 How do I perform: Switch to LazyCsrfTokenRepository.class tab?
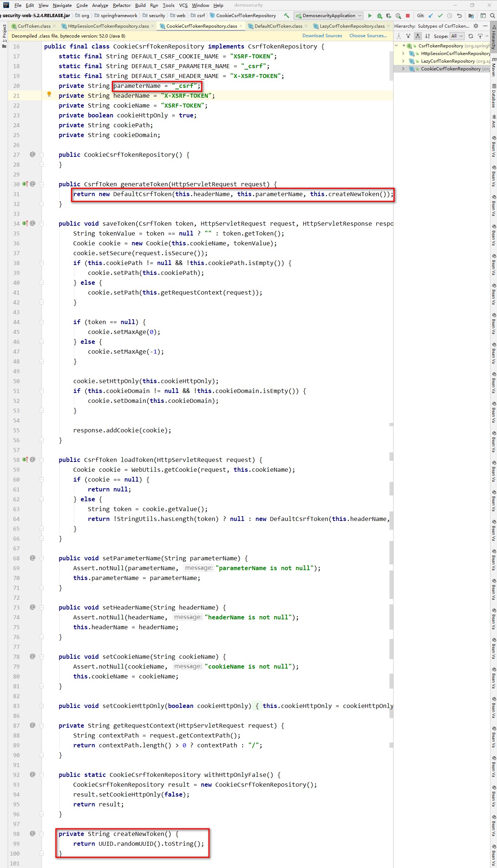pyautogui.click(x=352, y=26)
